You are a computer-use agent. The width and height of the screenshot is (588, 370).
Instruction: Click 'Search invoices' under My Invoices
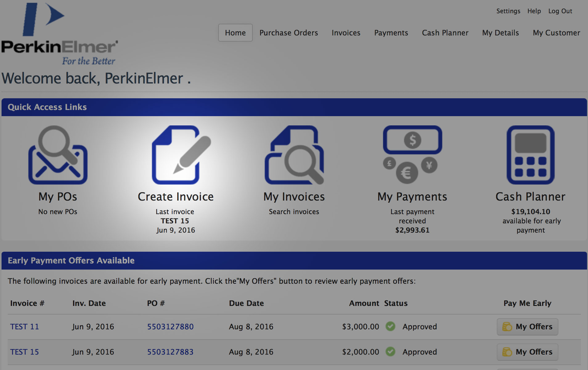[x=294, y=212]
